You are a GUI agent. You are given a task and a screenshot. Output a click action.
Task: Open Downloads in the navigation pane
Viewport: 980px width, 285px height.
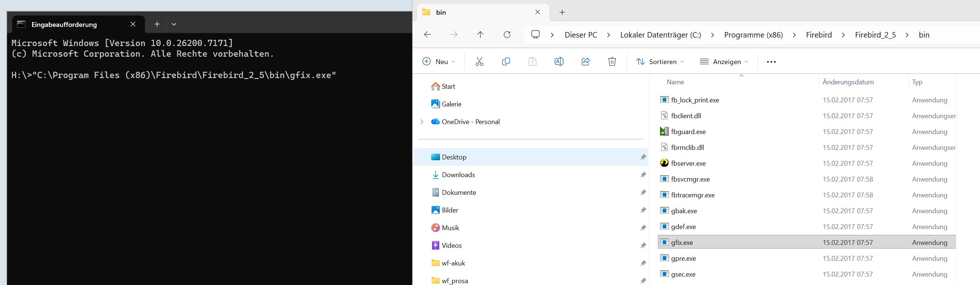458,175
